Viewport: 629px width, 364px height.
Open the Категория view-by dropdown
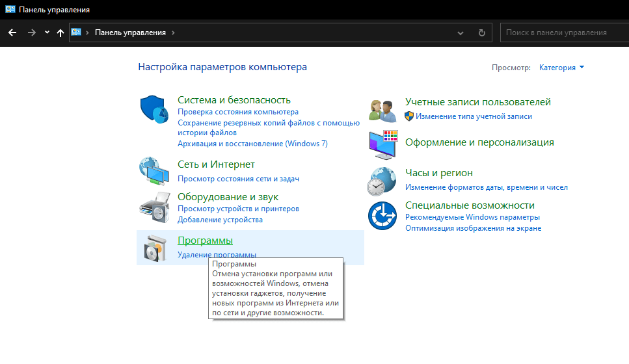pos(561,68)
